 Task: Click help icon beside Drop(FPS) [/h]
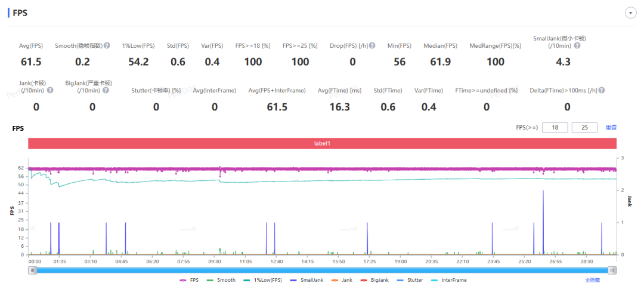[372, 45]
